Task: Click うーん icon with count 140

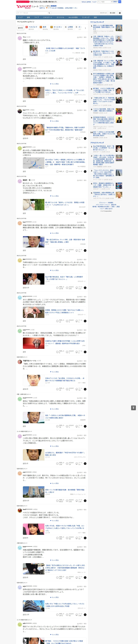Action: [x=77, y=615]
